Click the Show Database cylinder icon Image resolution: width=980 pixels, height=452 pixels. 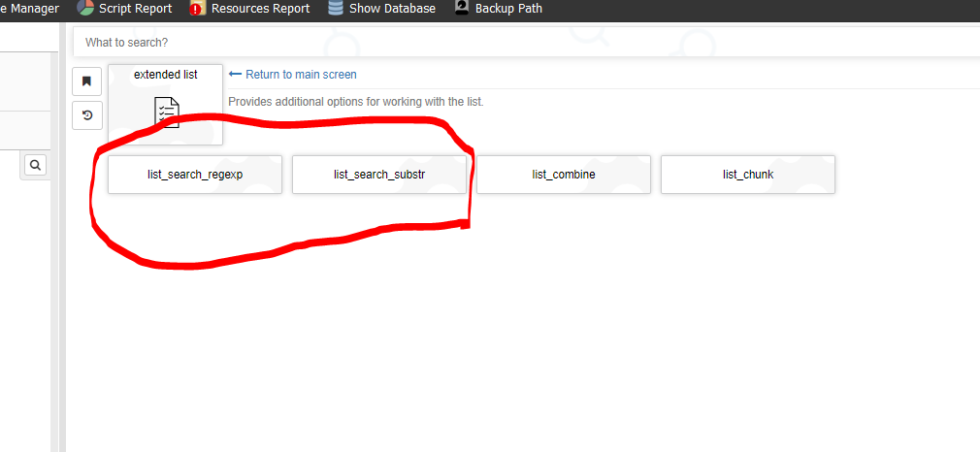pos(336,9)
